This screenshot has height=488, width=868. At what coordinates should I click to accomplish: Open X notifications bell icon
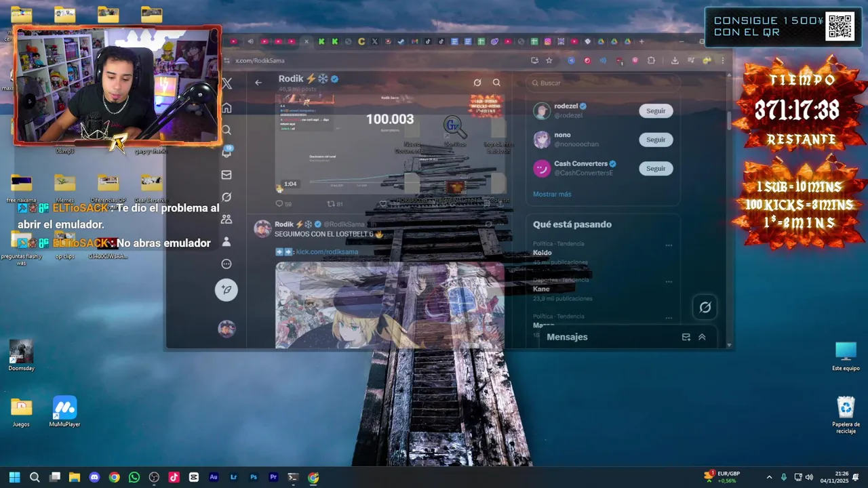coord(226,152)
